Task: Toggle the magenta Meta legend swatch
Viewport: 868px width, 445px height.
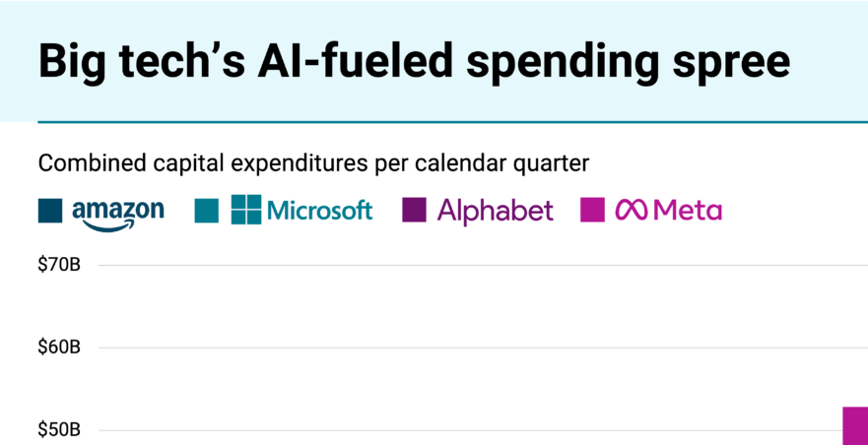Action: pyautogui.click(x=592, y=211)
